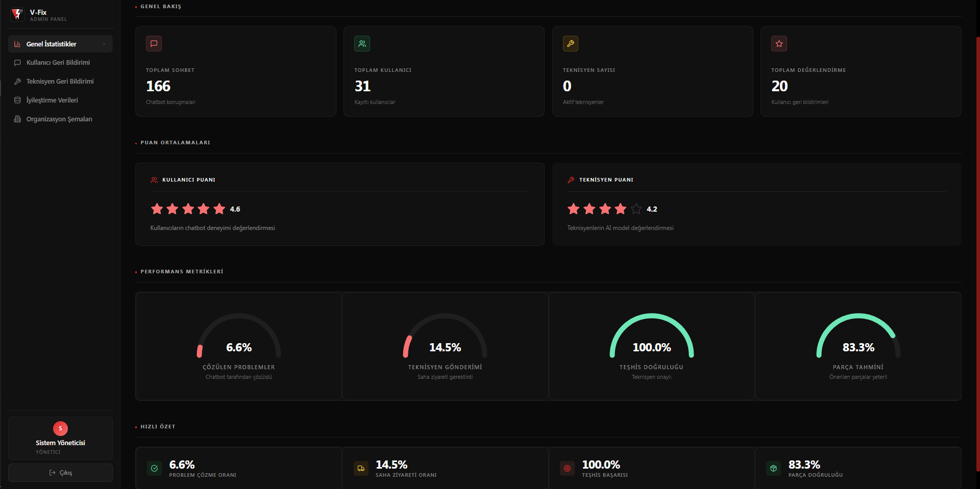The height and width of the screenshot is (489, 980).
Task: Click first star in Teknisyen Puanı rating
Action: tap(574, 209)
